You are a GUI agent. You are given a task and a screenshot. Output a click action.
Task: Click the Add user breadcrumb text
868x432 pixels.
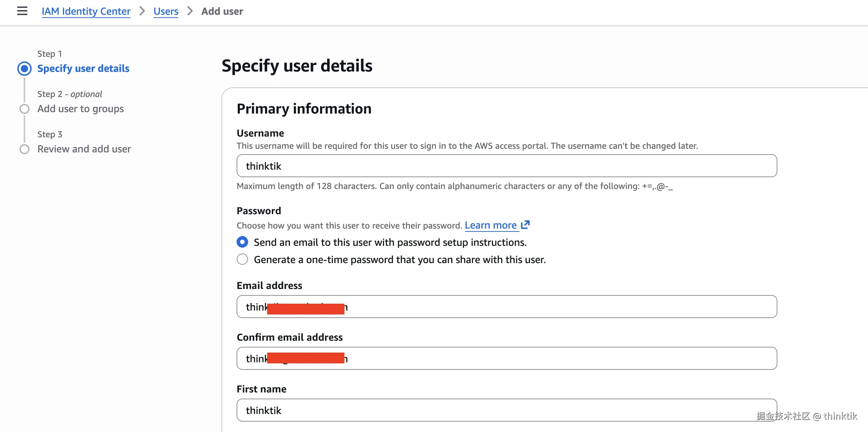222,11
